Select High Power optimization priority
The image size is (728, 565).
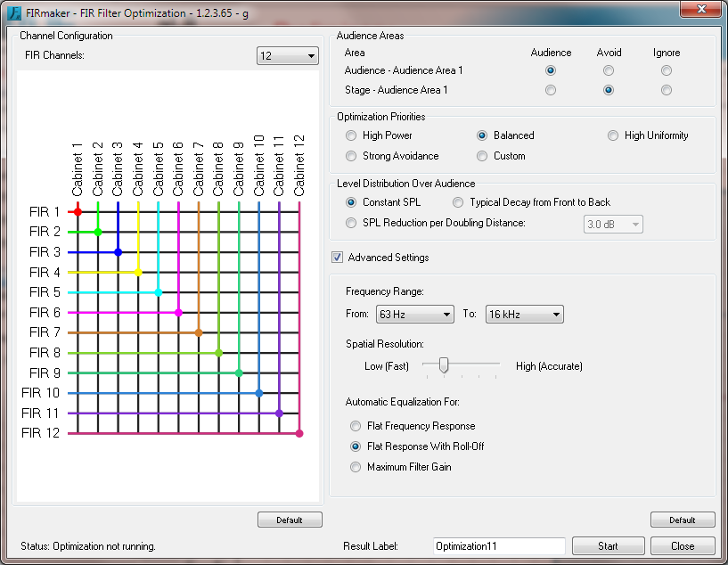351,135
